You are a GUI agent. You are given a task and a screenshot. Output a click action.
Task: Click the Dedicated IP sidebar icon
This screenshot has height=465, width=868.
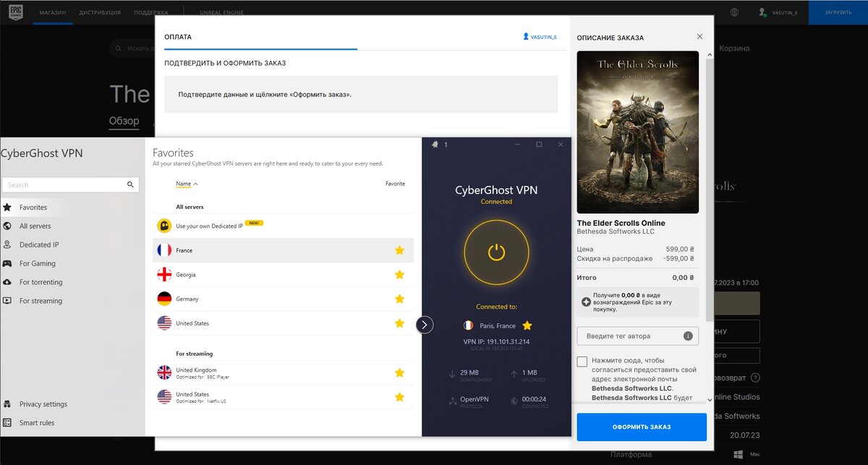(x=7, y=244)
